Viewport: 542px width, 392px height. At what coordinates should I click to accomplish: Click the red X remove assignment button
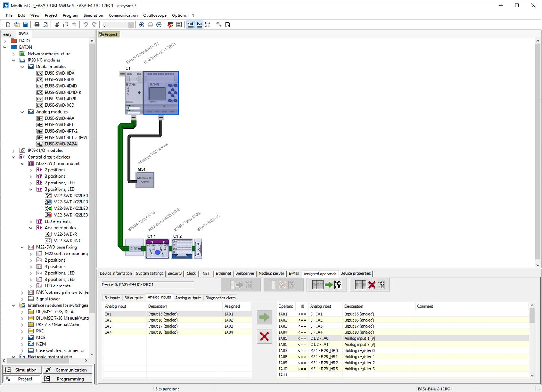[264, 337]
